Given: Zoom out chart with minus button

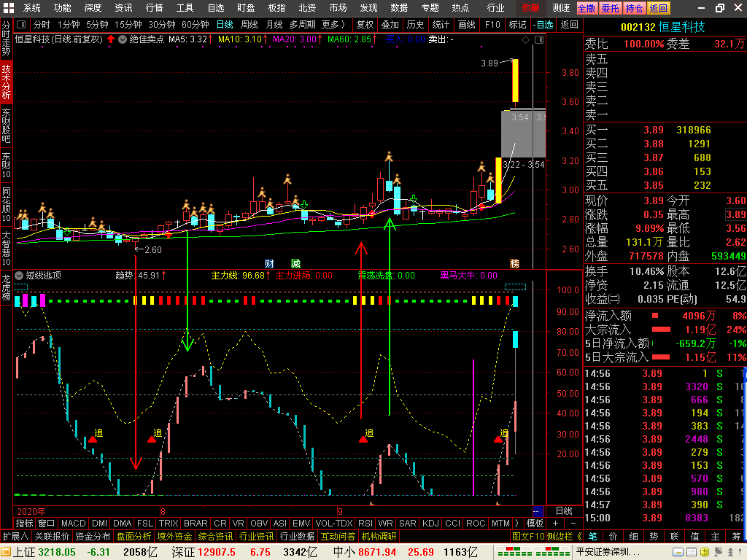Looking at the screenshot, I should click(x=573, y=524).
